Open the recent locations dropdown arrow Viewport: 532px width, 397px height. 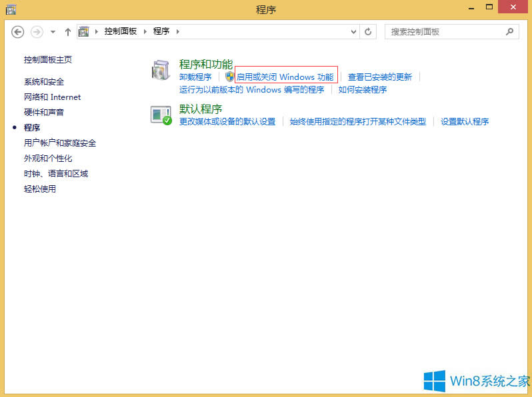pyautogui.click(x=53, y=32)
